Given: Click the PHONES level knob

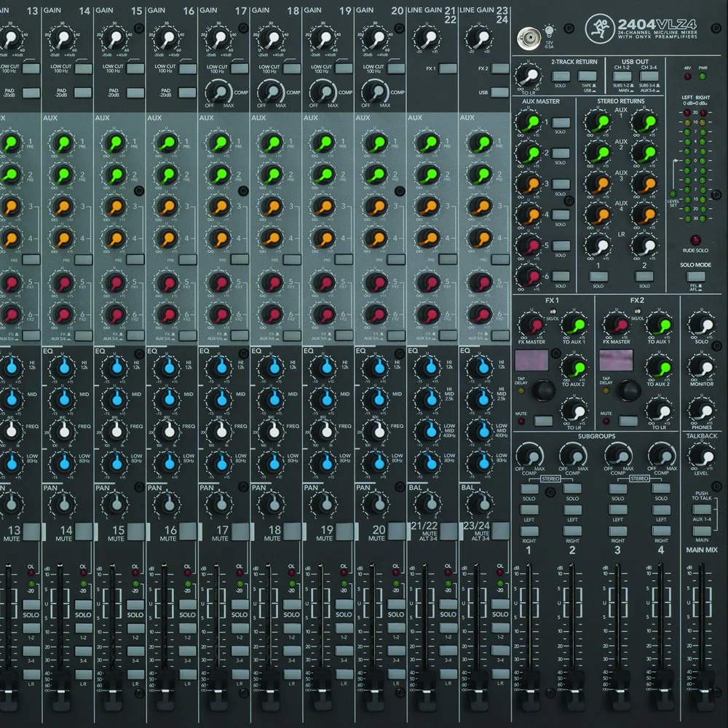Looking at the screenshot, I should tap(702, 411).
